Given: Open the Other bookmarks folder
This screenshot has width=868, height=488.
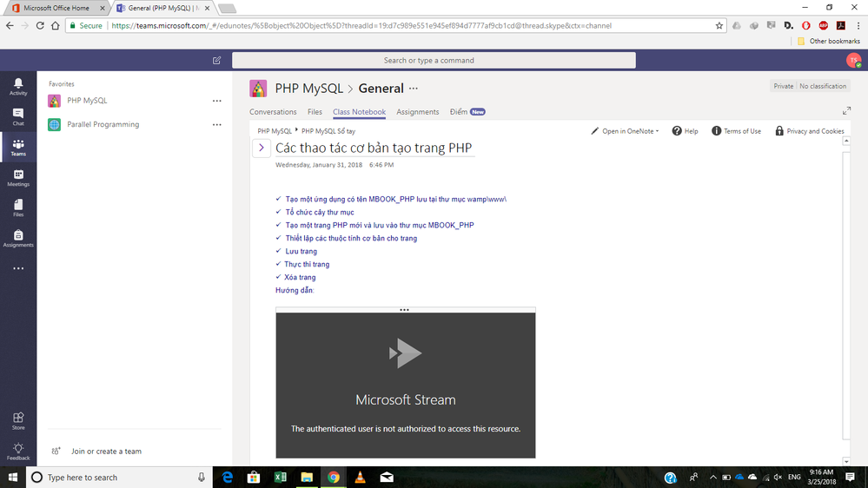Looking at the screenshot, I should (x=829, y=41).
